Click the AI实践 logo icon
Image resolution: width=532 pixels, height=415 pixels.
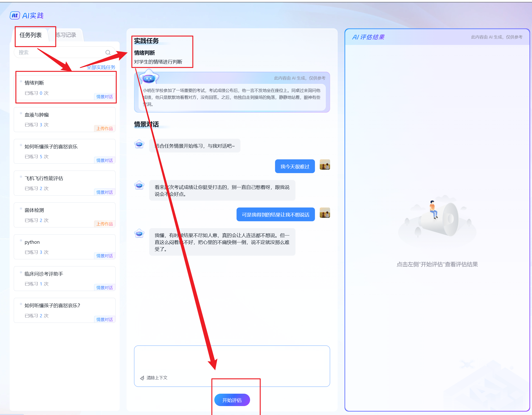click(15, 16)
